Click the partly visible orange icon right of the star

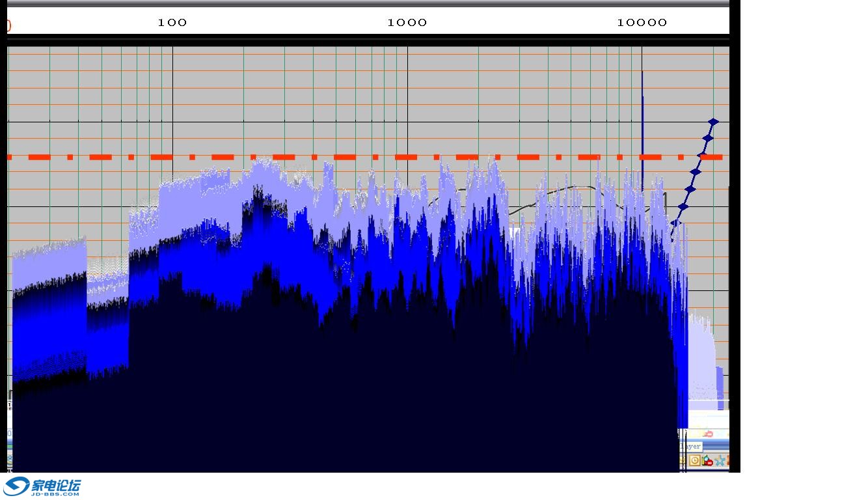click(x=727, y=460)
